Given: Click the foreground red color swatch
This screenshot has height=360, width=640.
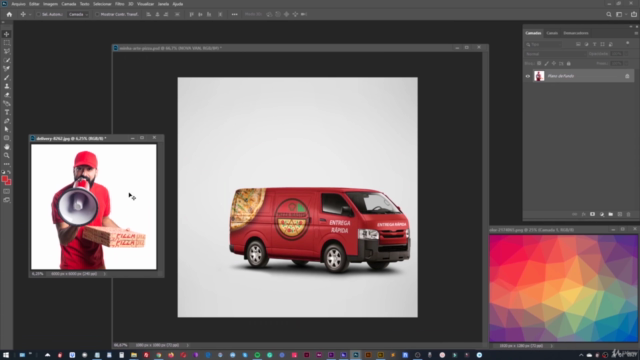Looking at the screenshot, I should pos(5,179).
